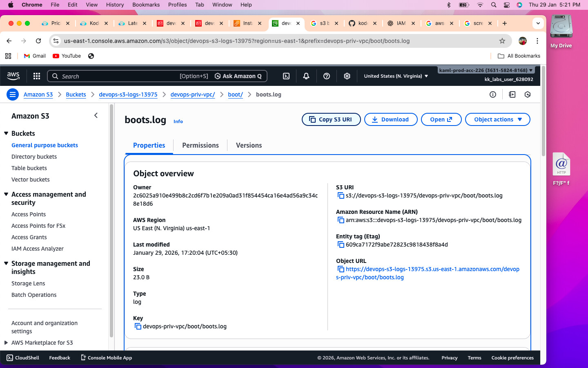Collapse the Amazon S3 sidebar
This screenshot has height=368, width=588.
pos(96,116)
